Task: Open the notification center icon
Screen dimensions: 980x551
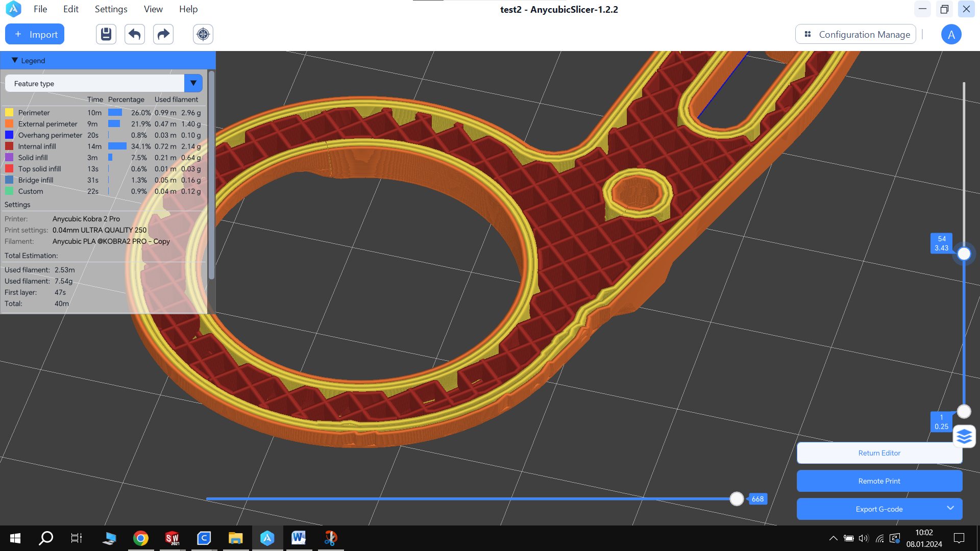Action: [959, 538]
